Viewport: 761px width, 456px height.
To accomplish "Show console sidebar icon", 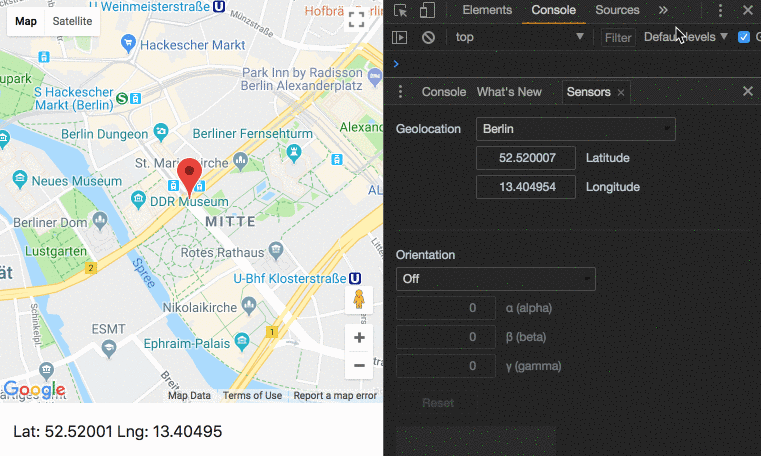I will [399, 37].
